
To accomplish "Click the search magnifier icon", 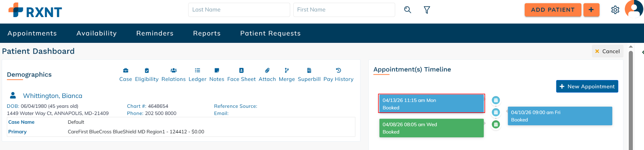I will click(x=408, y=10).
